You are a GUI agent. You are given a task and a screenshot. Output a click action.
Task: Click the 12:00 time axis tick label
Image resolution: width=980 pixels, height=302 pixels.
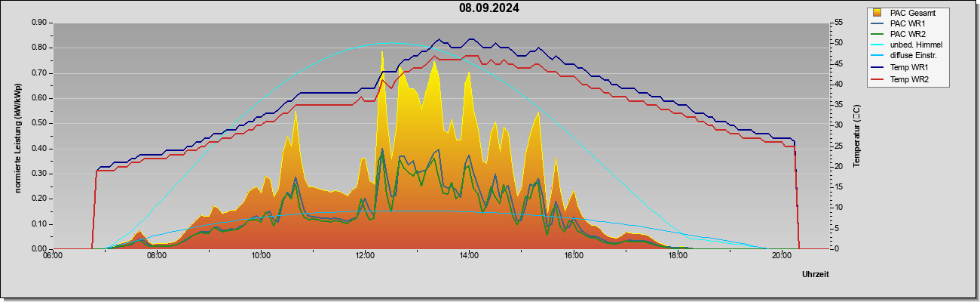tap(365, 256)
